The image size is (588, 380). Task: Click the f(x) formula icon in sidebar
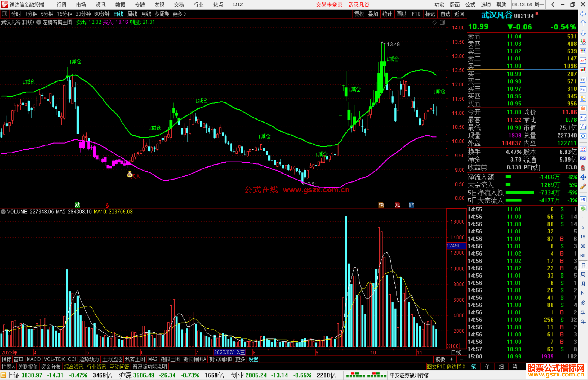point(583,127)
